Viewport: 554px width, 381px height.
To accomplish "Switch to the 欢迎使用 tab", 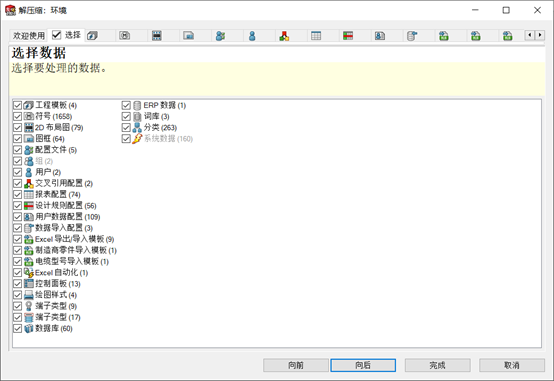I will pyautogui.click(x=29, y=36).
